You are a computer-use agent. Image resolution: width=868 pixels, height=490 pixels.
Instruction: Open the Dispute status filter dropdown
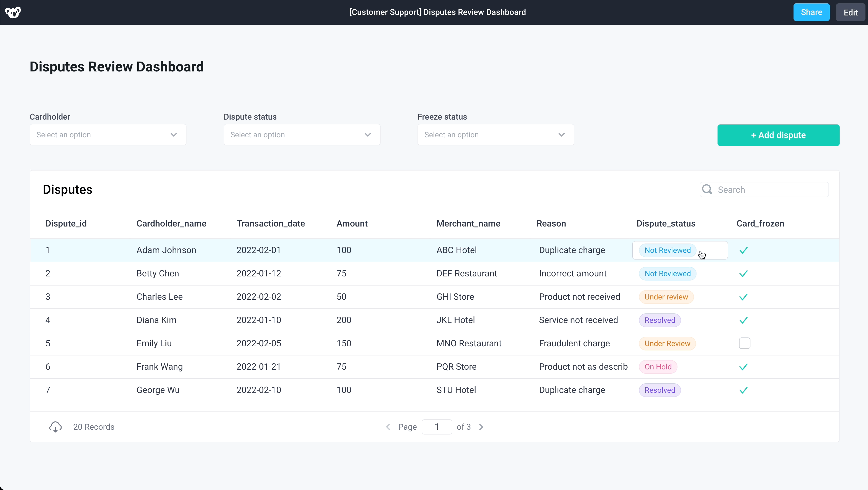coord(301,135)
